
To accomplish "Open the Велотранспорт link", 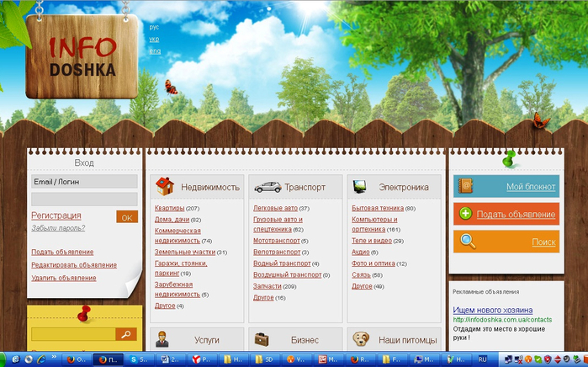I will [277, 253].
